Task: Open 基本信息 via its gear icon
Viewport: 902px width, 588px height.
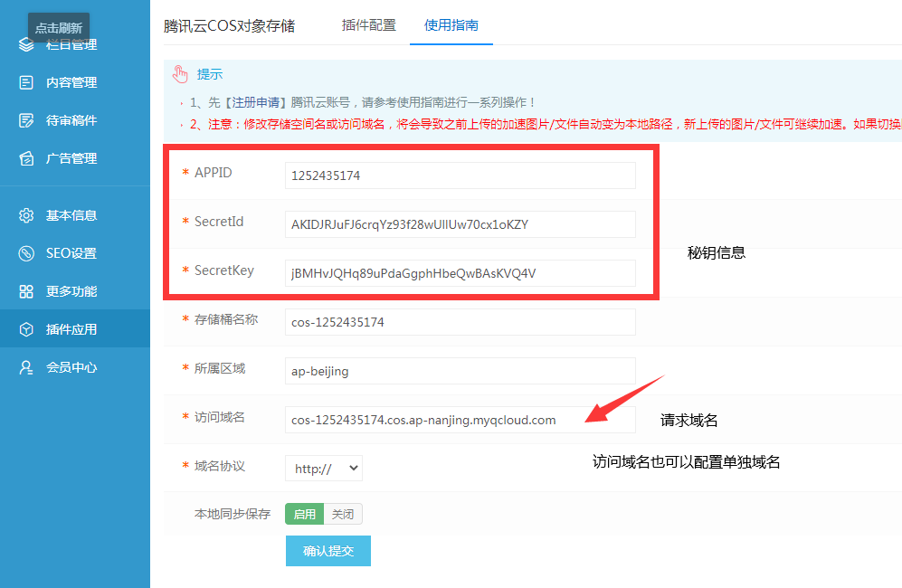Action: click(27, 214)
